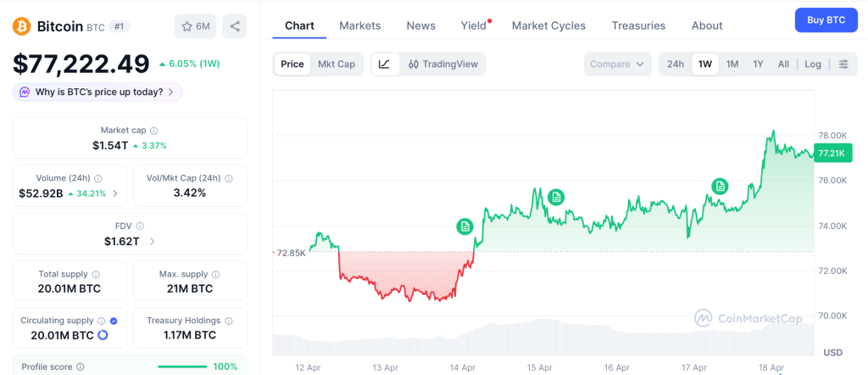Click the circulating supply verified badge
Image resolution: width=868 pixels, height=375 pixels.
114,321
